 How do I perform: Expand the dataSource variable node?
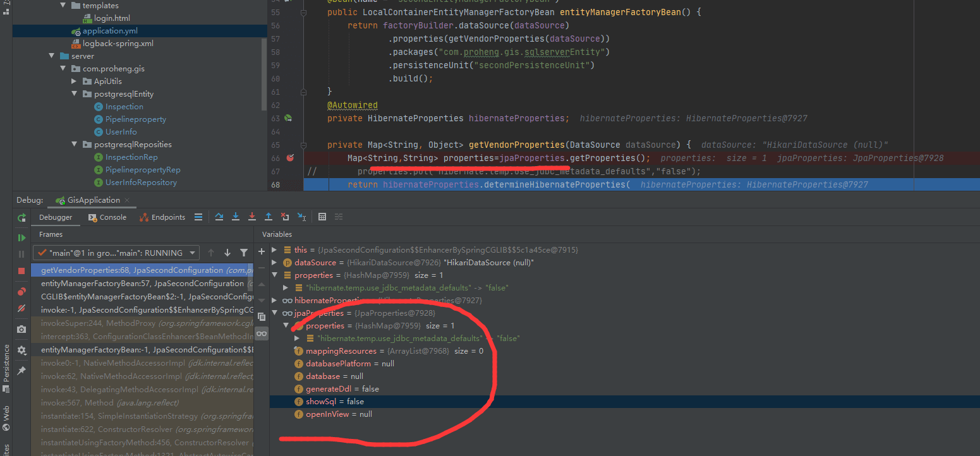[274, 262]
